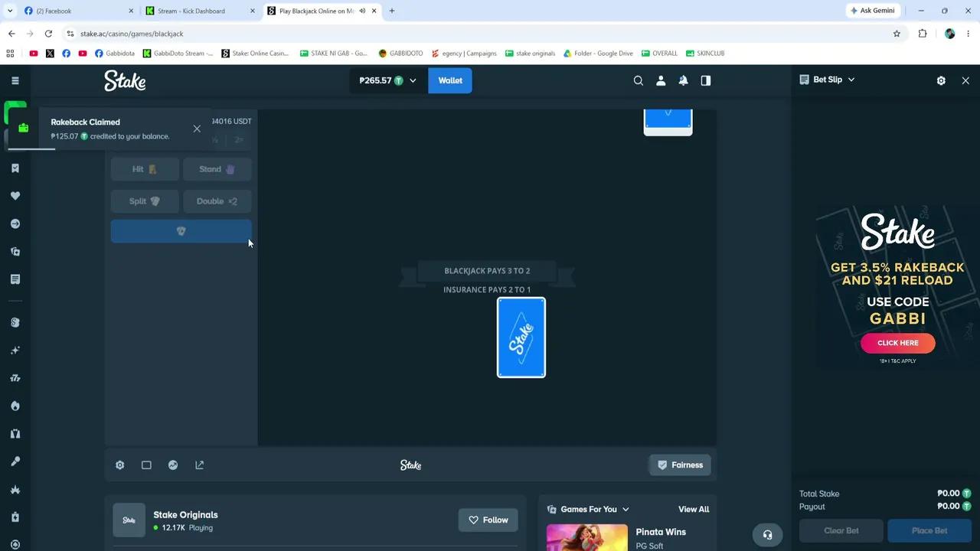Open the Stake hamburger sidebar menu
The image size is (980, 551).
tap(15, 80)
